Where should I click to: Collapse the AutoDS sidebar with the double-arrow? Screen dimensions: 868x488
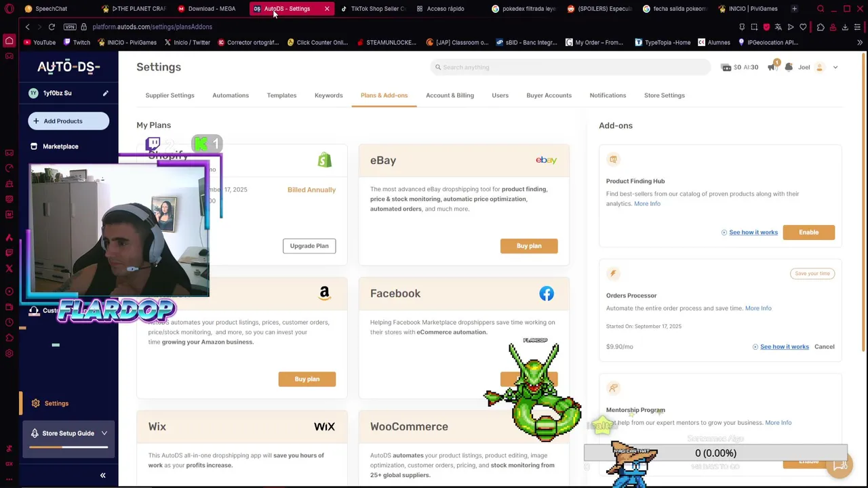pos(103,475)
